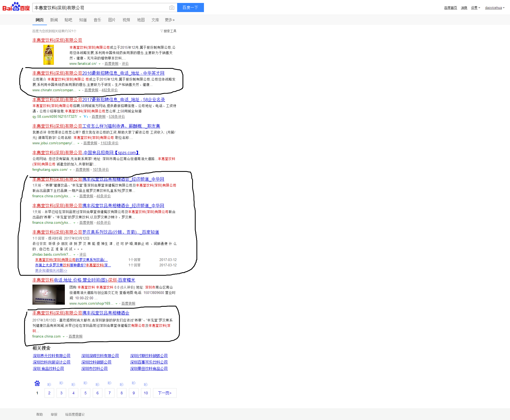Open related search 深圳百事可乐饮料公司
Viewport: 510px width, 420px height.
pyautogui.click(x=149, y=362)
